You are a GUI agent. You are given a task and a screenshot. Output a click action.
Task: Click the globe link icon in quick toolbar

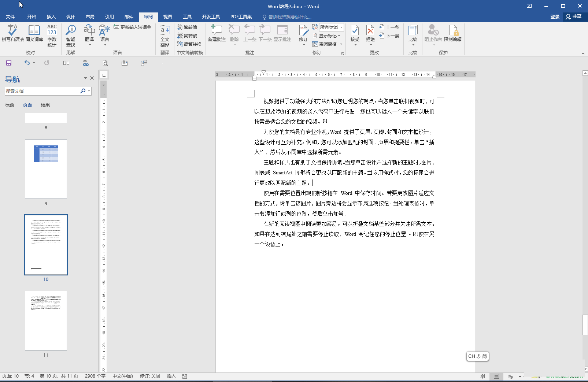tap(86, 63)
